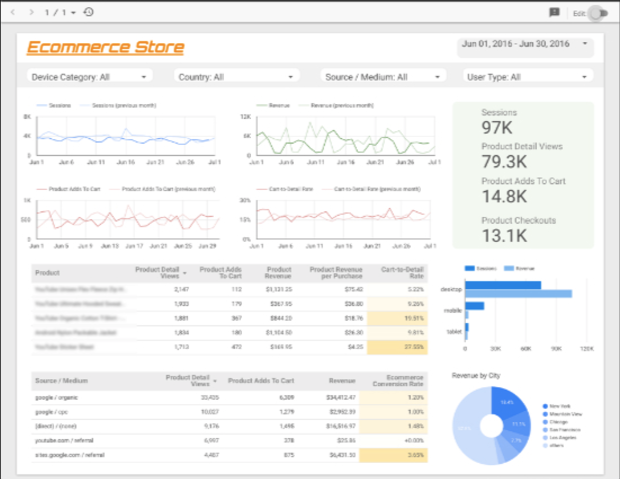Go to the next report page
The height and width of the screenshot is (479, 620).
[29, 12]
